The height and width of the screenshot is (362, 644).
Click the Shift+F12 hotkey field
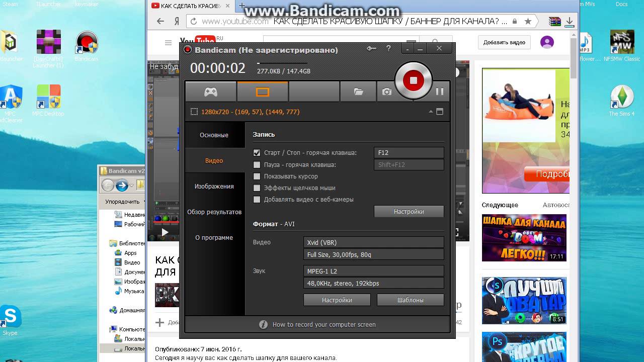(409, 164)
